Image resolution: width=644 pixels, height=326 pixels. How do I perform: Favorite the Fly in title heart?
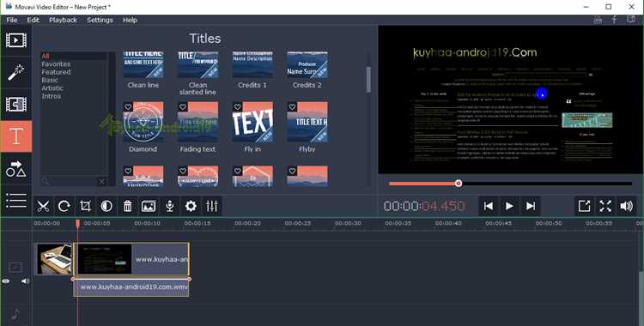(x=237, y=106)
